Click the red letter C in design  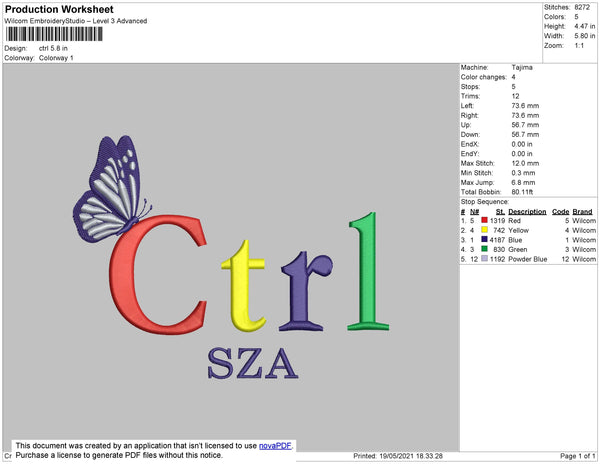[158, 274]
